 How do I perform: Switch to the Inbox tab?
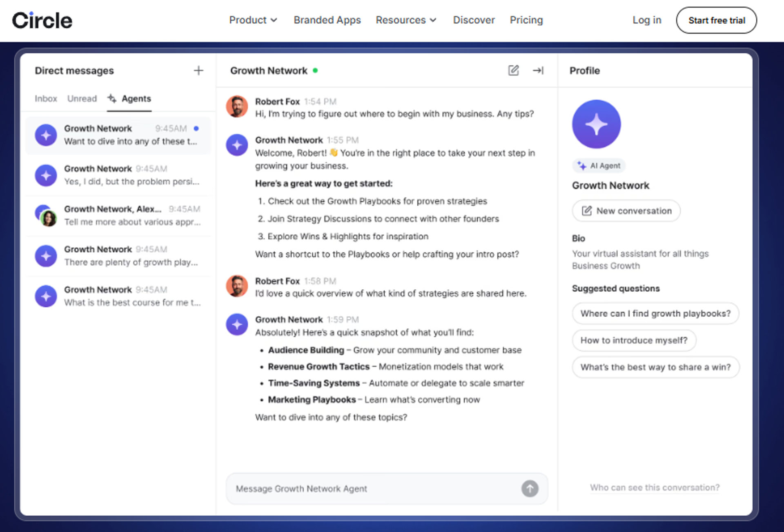pos(46,98)
